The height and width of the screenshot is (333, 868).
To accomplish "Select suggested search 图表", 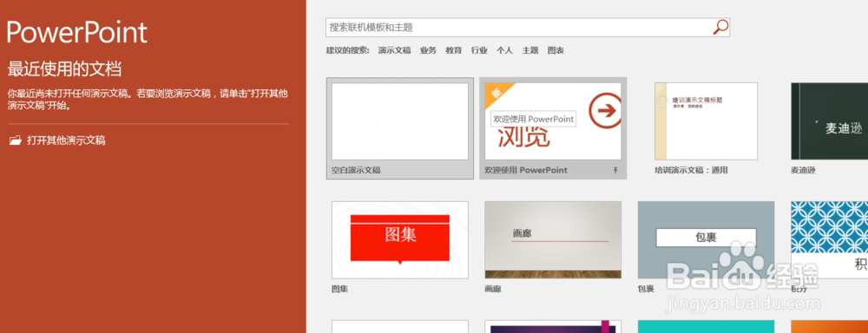I will 556,50.
